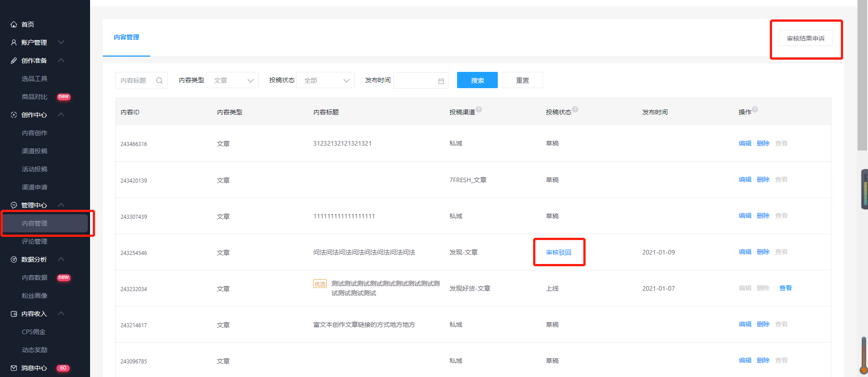The width and height of the screenshot is (868, 377).
Task: Click 编辑 for row 243096785
Action: click(745, 360)
